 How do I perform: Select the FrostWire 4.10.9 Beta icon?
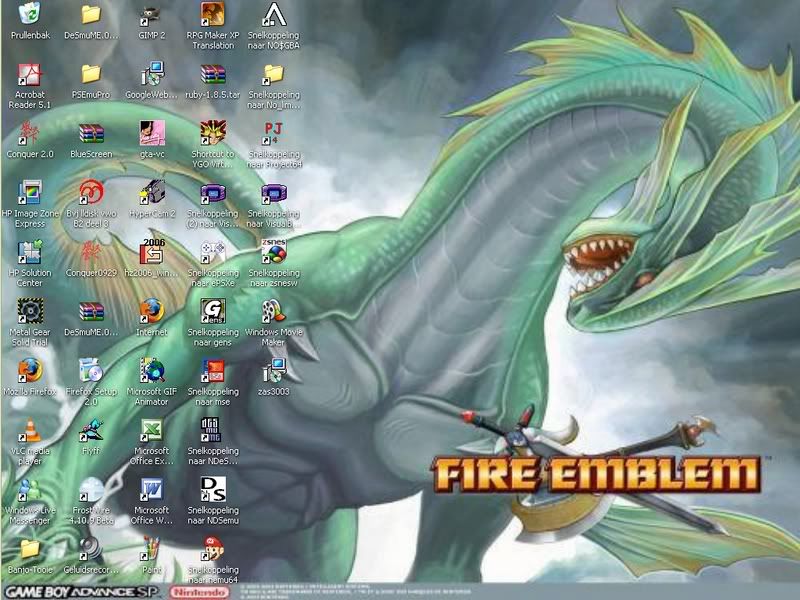[x=91, y=489]
